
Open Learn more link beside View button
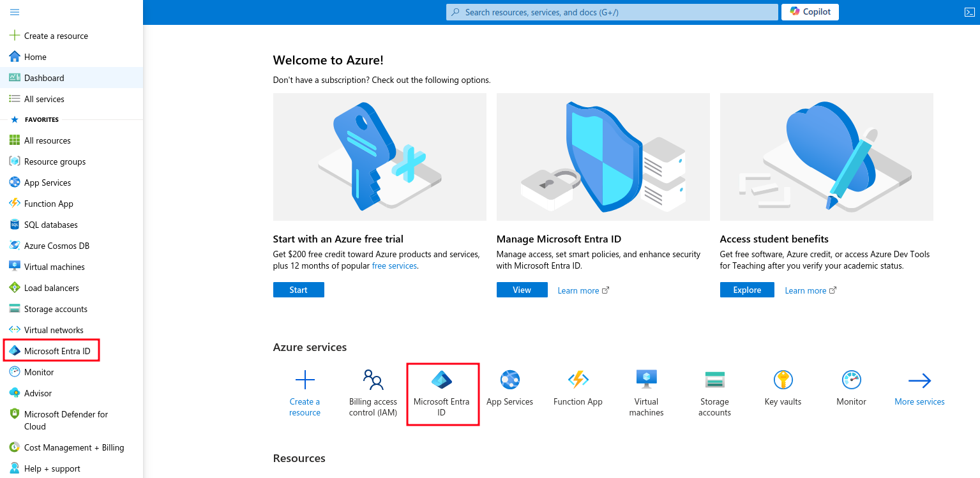tap(583, 290)
